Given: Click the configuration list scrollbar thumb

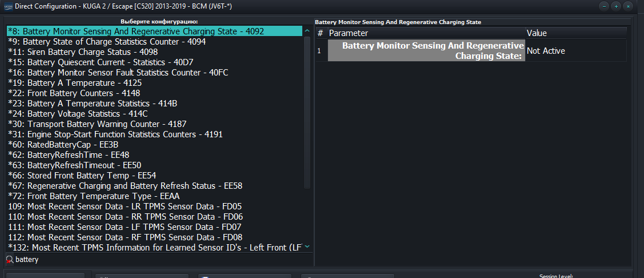Looking at the screenshot, I should (x=307, y=112).
